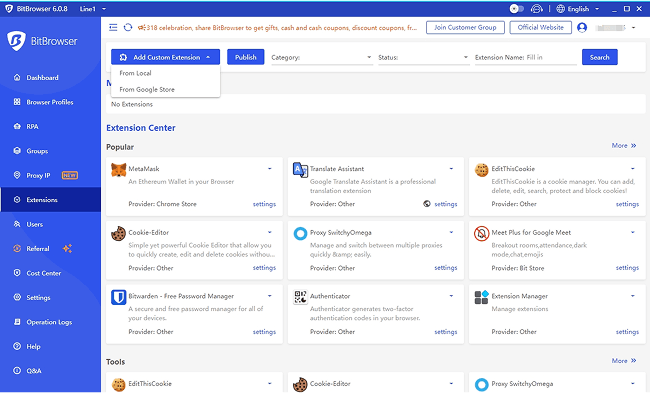Expand the Authenticator card dropdown arrow

[x=451, y=296]
